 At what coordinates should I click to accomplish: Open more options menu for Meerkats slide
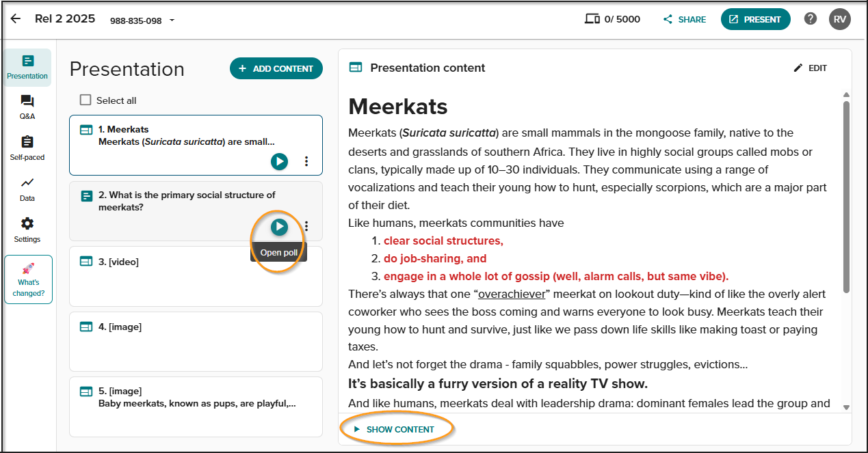306,161
